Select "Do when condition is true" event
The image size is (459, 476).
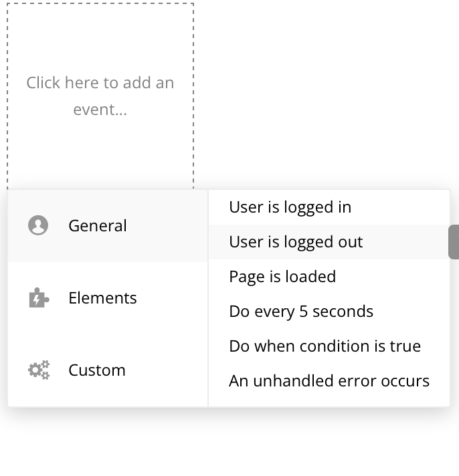[x=325, y=346]
